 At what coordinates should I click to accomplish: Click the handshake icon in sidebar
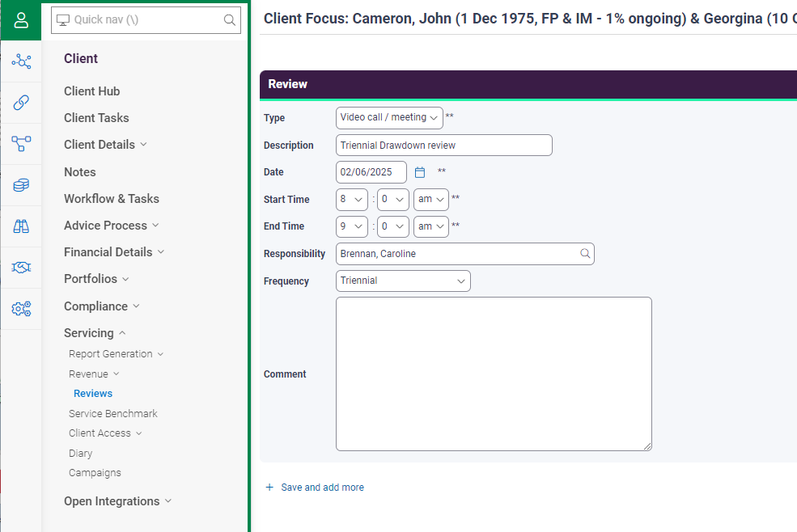pos(21,268)
